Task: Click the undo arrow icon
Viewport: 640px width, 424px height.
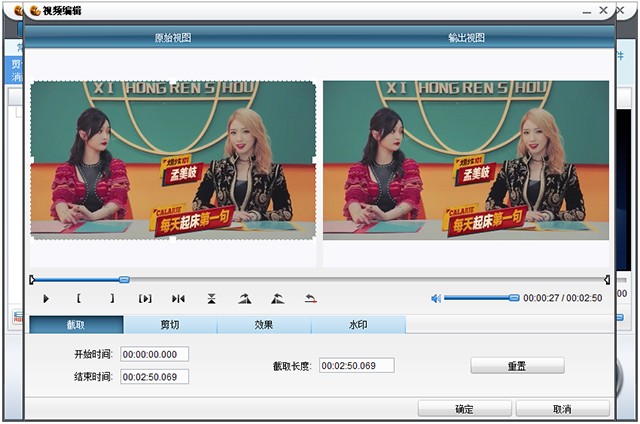Action: click(311, 299)
